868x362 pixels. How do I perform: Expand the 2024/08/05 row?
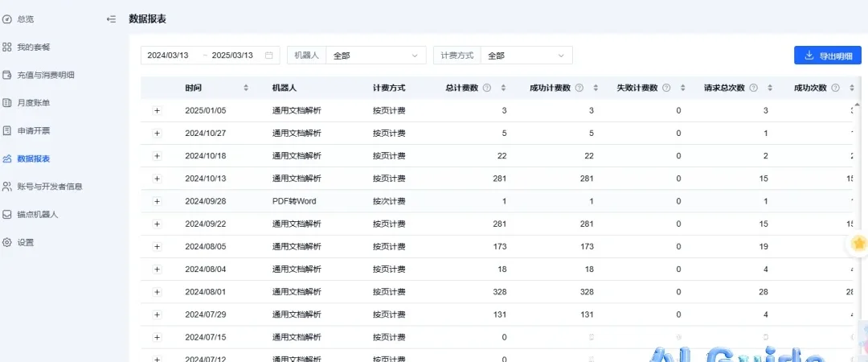pyautogui.click(x=158, y=247)
